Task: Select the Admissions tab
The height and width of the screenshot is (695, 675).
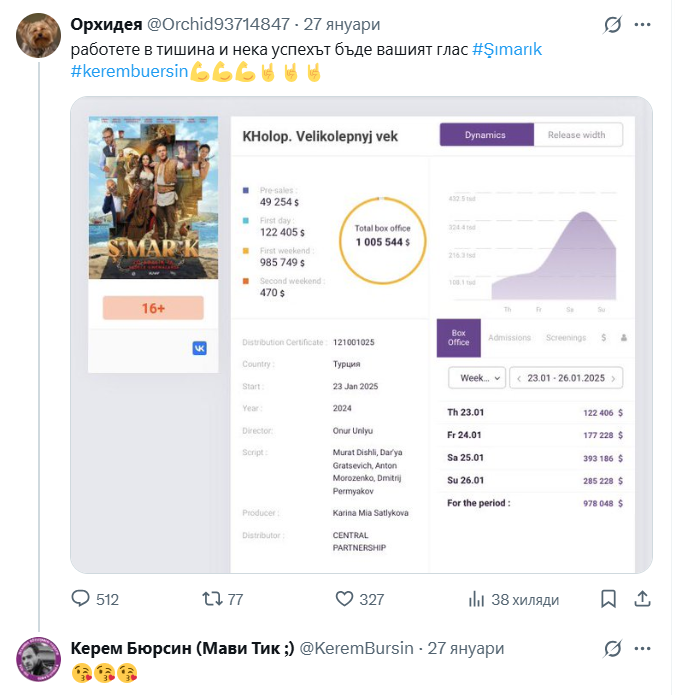Action: pyautogui.click(x=510, y=338)
